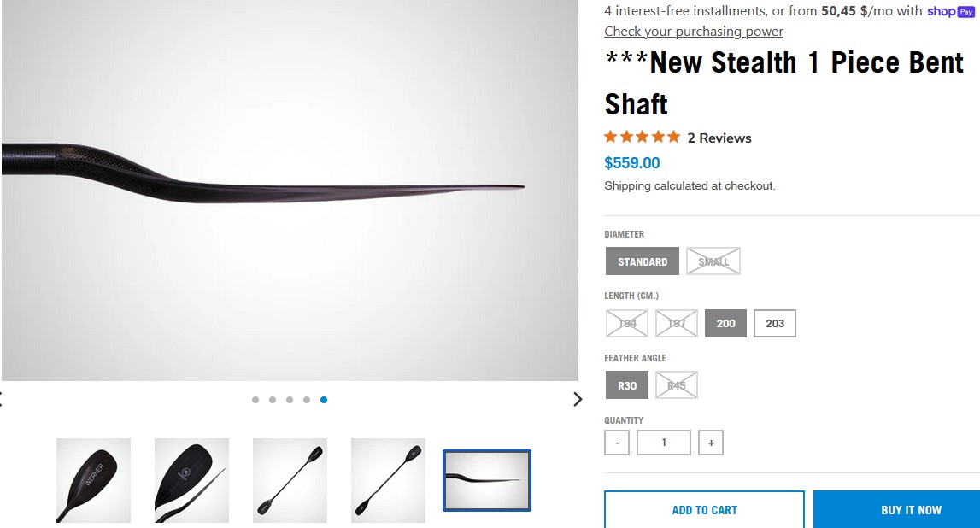Click Add to Cart button
Viewport: 980px width, 528px height.
(704, 510)
